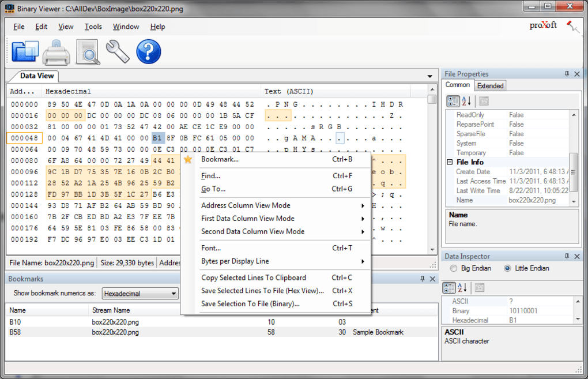
Task: Switch to the Extended properties tab
Action: pyautogui.click(x=490, y=85)
